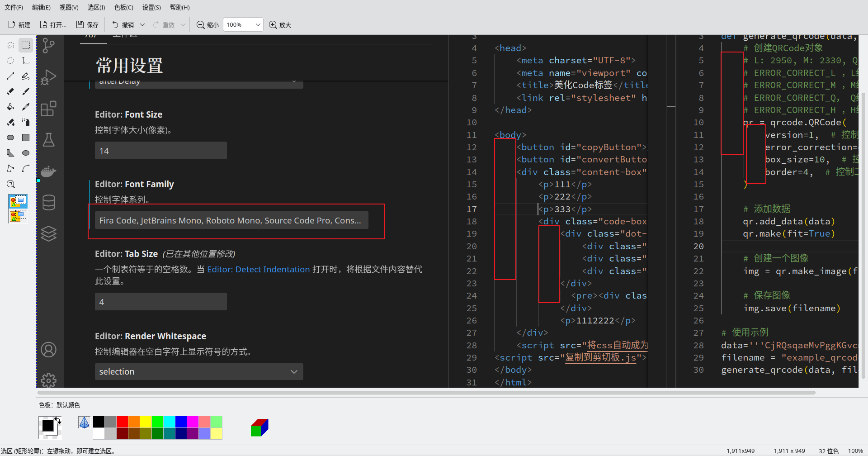Pick the cyan palette swatch
This screenshot has width=868, height=456.
(x=169, y=422)
